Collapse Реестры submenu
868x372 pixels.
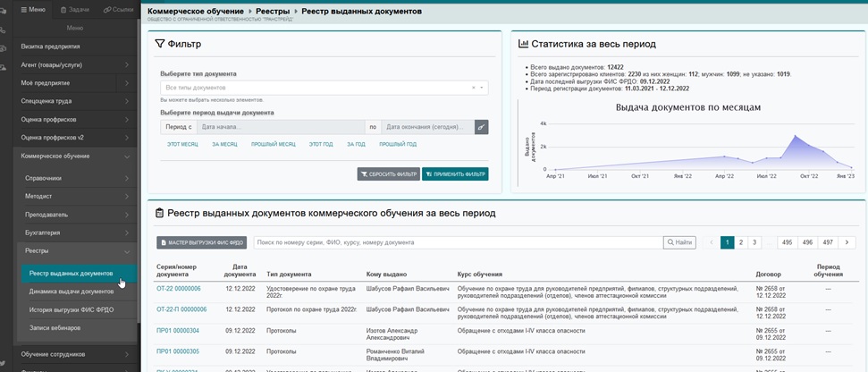tap(77, 251)
